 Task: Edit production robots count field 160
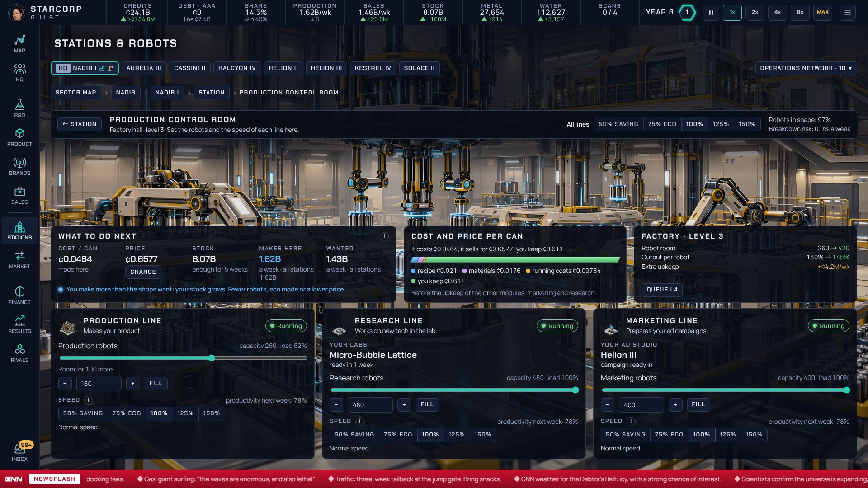tap(99, 384)
